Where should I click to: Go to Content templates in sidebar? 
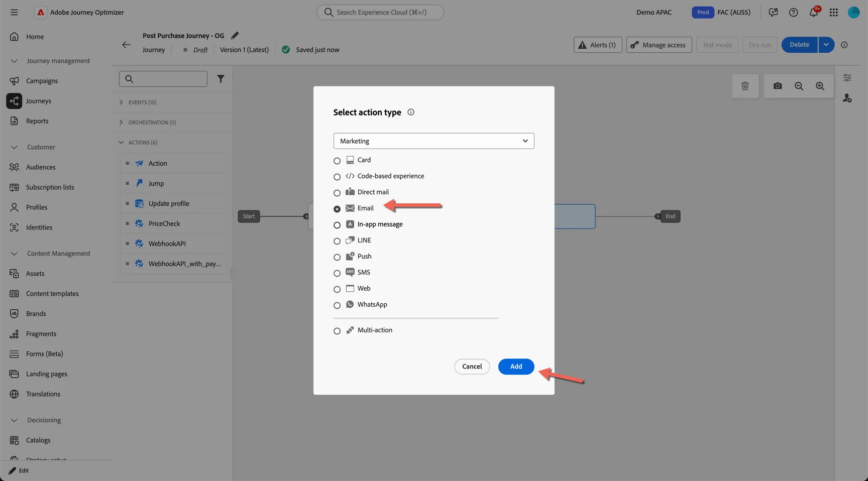pyautogui.click(x=52, y=294)
